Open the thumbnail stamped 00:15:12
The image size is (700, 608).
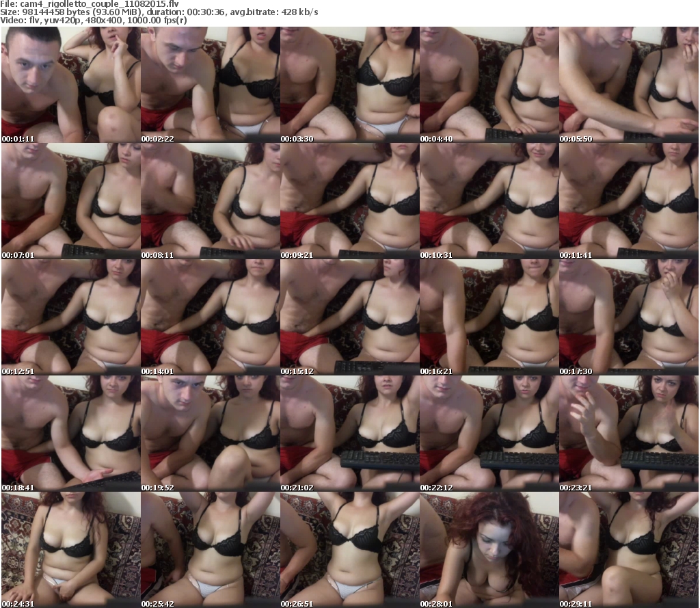(x=349, y=317)
